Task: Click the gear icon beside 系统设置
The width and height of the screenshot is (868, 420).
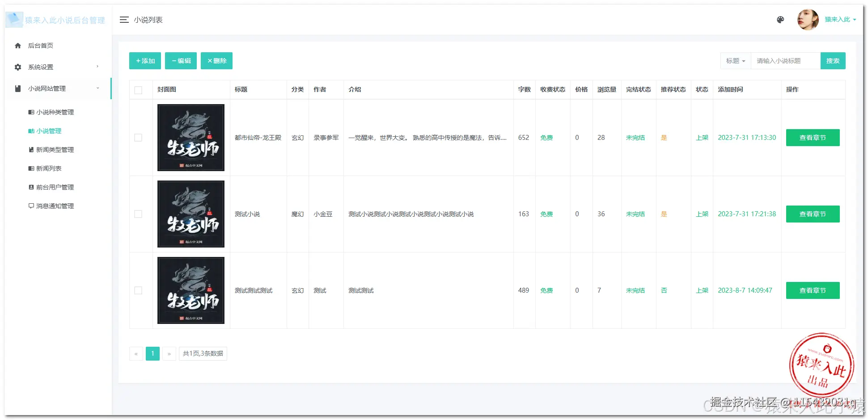Action: point(18,67)
